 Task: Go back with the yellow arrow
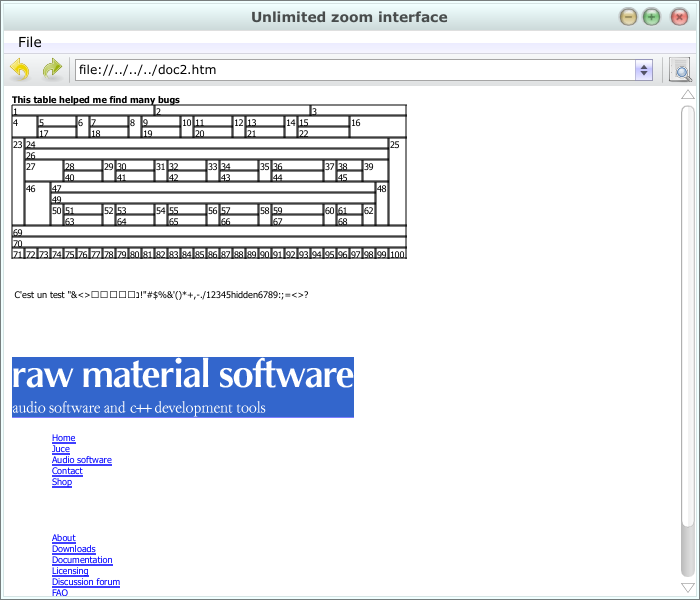pyautogui.click(x=20, y=70)
